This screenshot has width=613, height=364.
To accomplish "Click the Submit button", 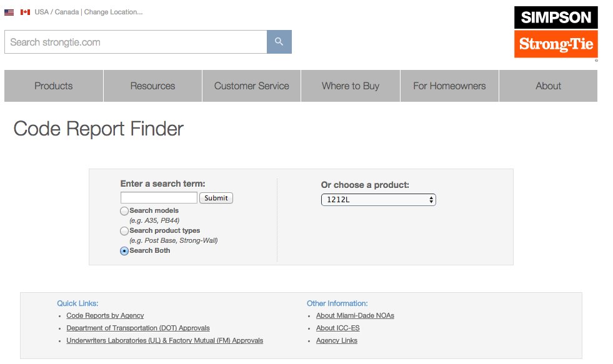I will 216,198.
